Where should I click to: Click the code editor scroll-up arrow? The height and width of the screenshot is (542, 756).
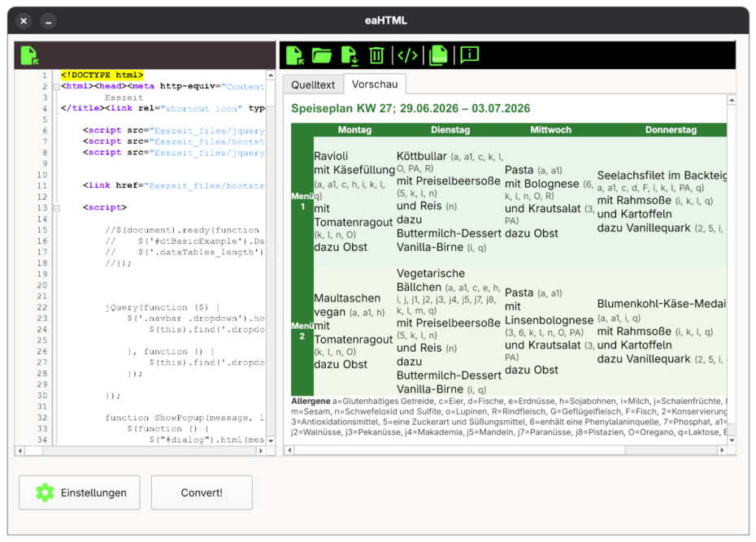click(271, 76)
